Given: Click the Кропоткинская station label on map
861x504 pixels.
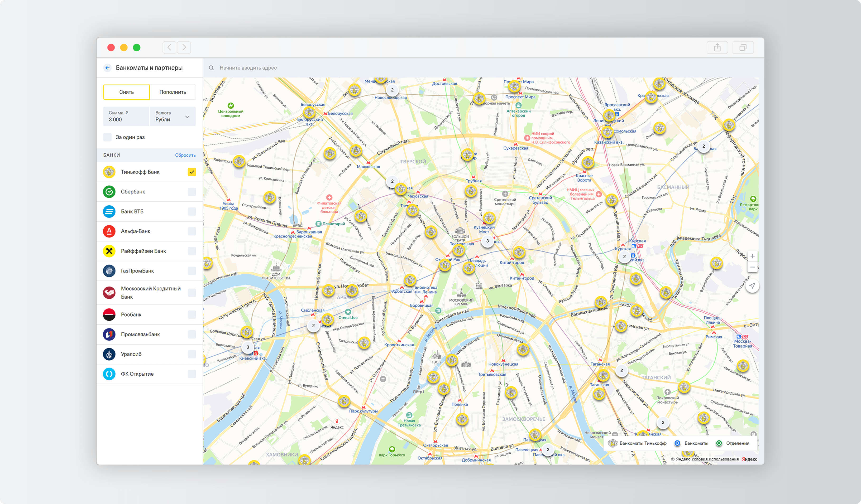Looking at the screenshot, I should (x=399, y=345).
